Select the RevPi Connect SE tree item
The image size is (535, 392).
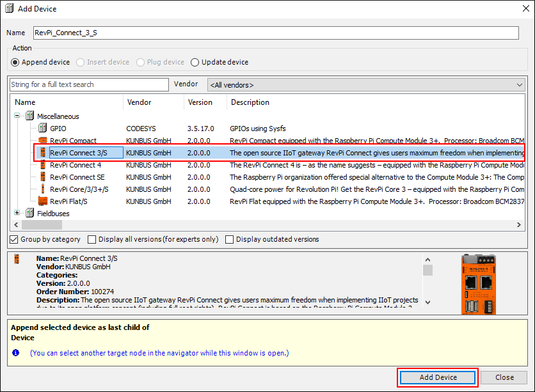[77, 177]
